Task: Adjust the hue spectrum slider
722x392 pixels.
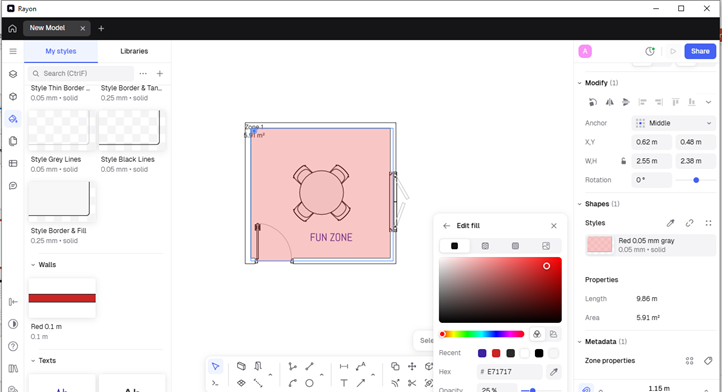Action: [x=482, y=334]
